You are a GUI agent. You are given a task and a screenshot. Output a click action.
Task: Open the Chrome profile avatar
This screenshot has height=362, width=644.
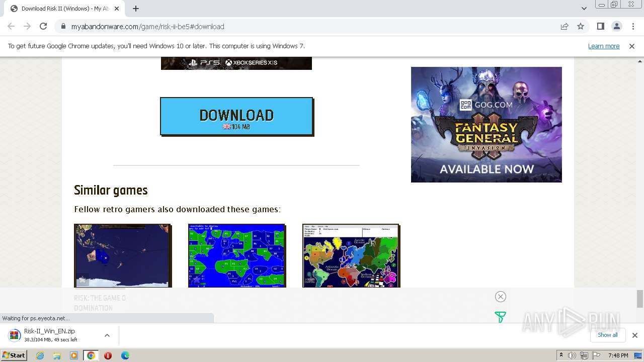point(616,27)
